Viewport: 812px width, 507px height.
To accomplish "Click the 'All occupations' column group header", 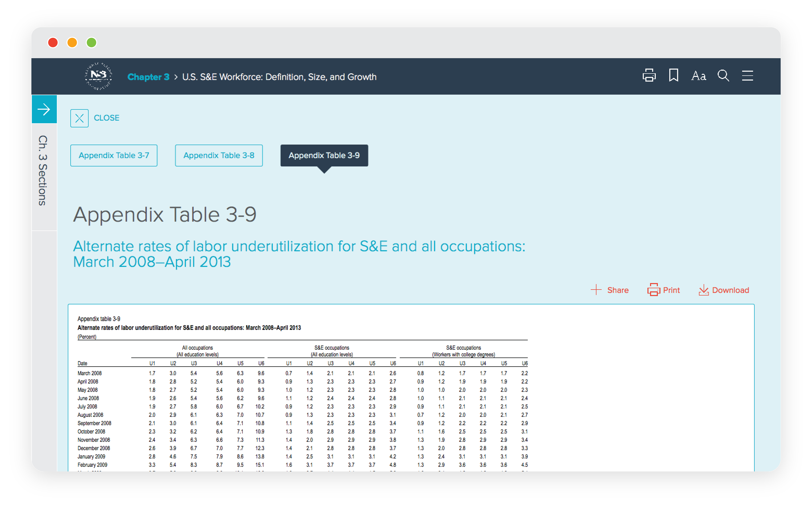I will (x=197, y=351).
